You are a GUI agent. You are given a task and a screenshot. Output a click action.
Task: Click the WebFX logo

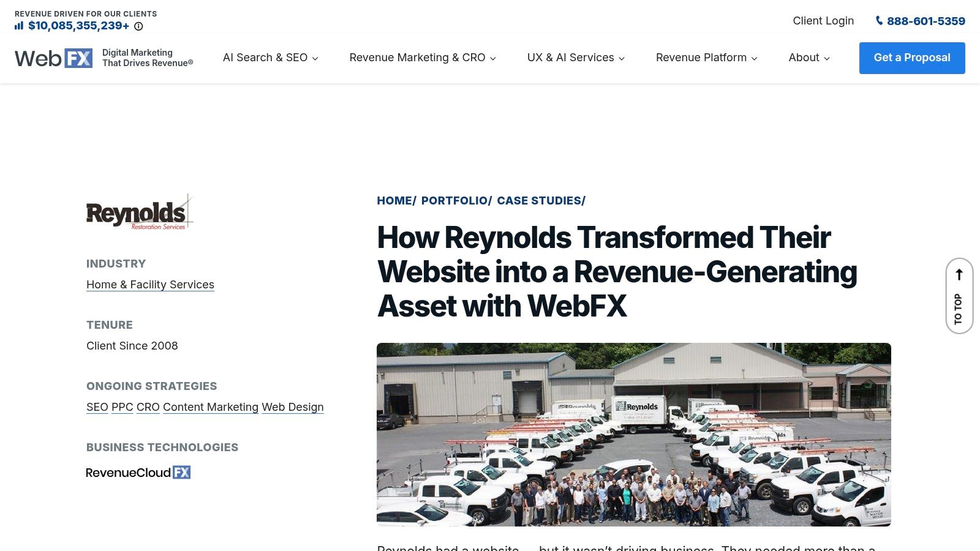coord(54,58)
